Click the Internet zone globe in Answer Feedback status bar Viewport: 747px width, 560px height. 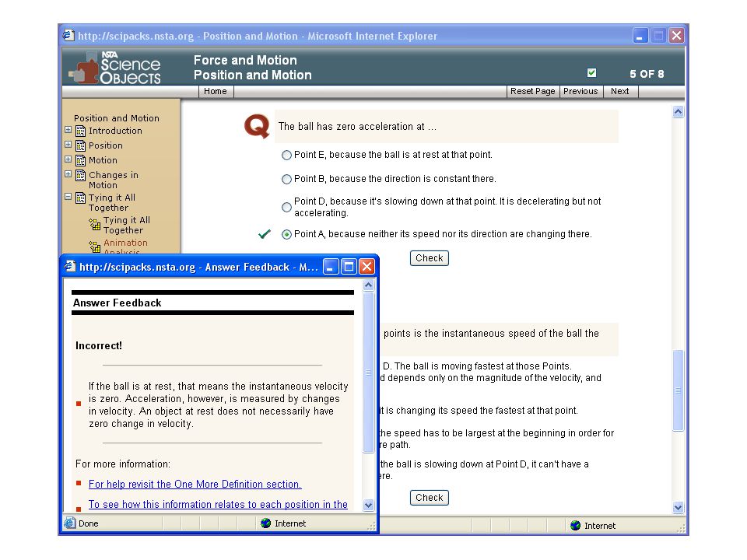[x=266, y=523]
